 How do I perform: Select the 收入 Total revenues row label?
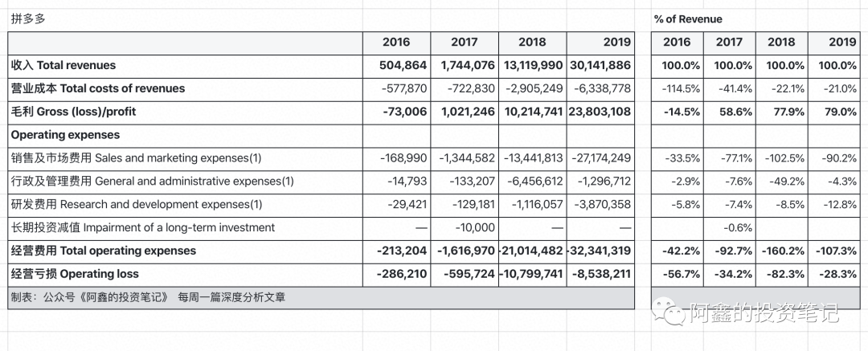pos(63,65)
